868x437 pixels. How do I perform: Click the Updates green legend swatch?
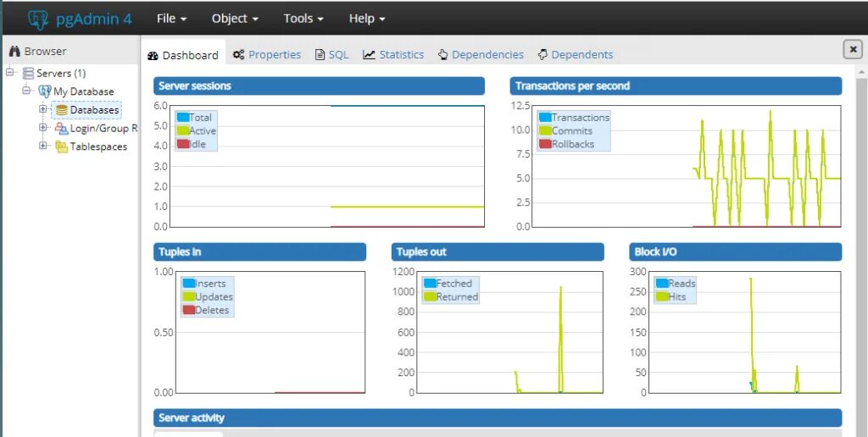click(x=189, y=296)
